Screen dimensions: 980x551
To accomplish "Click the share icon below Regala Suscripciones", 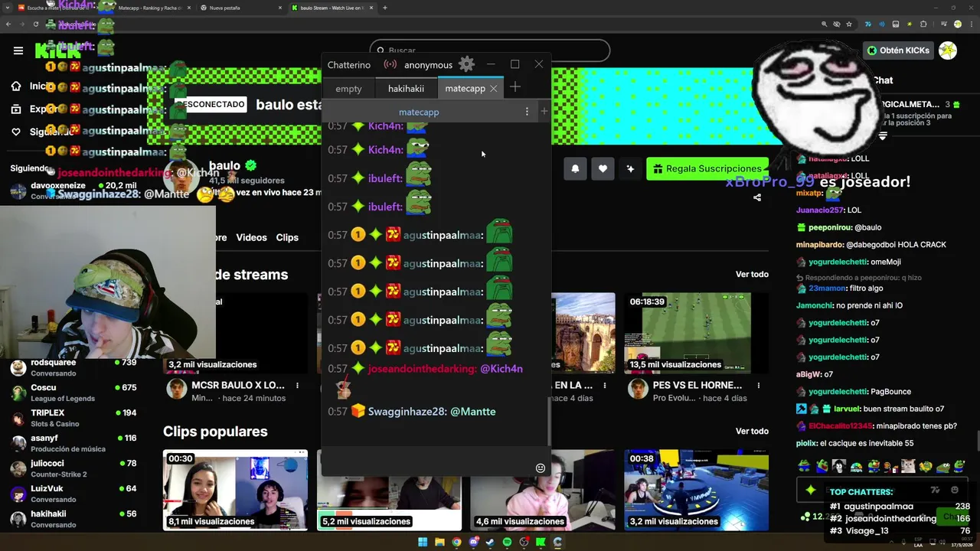I will [757, 197].
